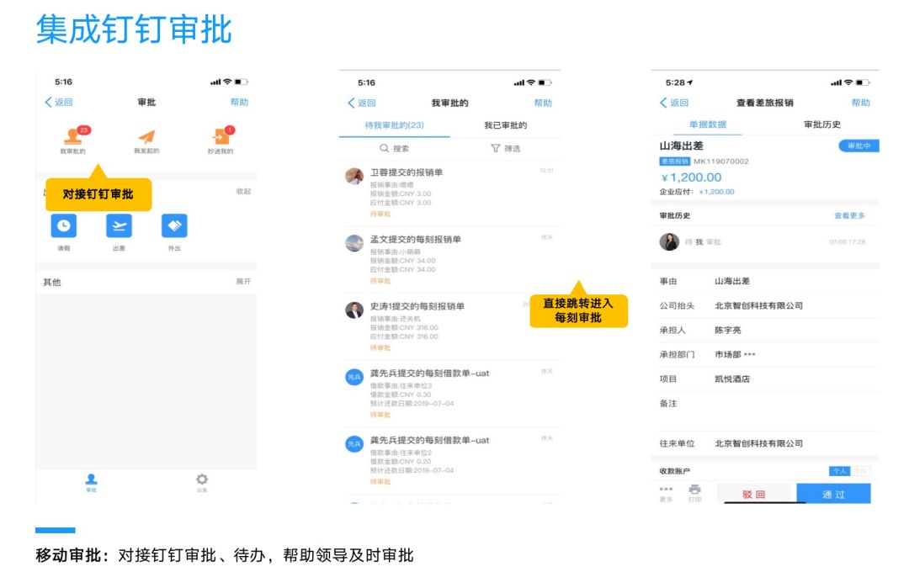Open 龚先兵 借款单 with 往来单位3
Screen dimensions: 909x588
click(449, 394)
